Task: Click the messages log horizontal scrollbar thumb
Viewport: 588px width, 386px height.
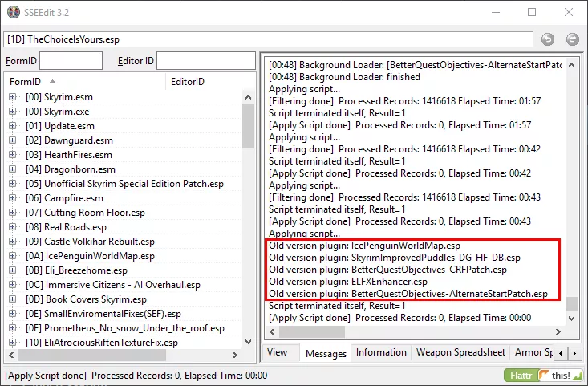Action: coord(311,331)
